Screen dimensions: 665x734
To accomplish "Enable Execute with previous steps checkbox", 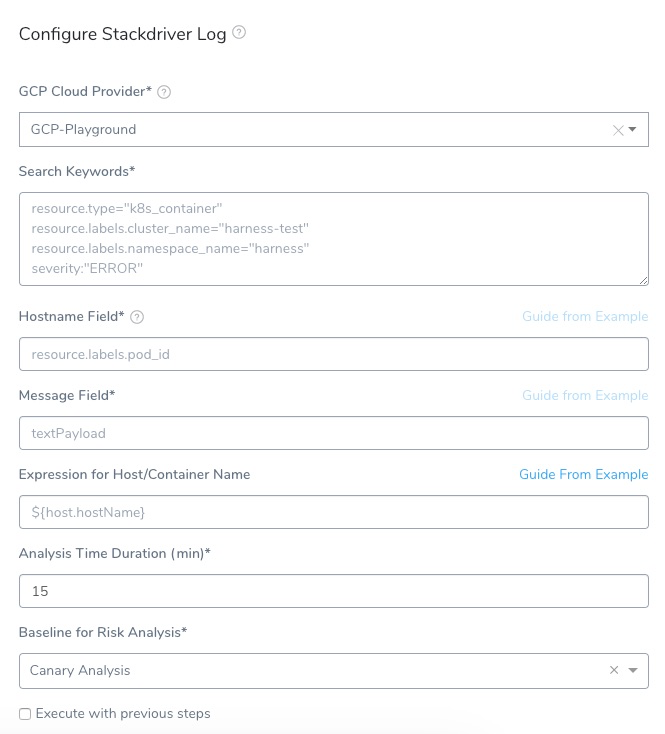I will pyautogui.click(x=25, y=714).
